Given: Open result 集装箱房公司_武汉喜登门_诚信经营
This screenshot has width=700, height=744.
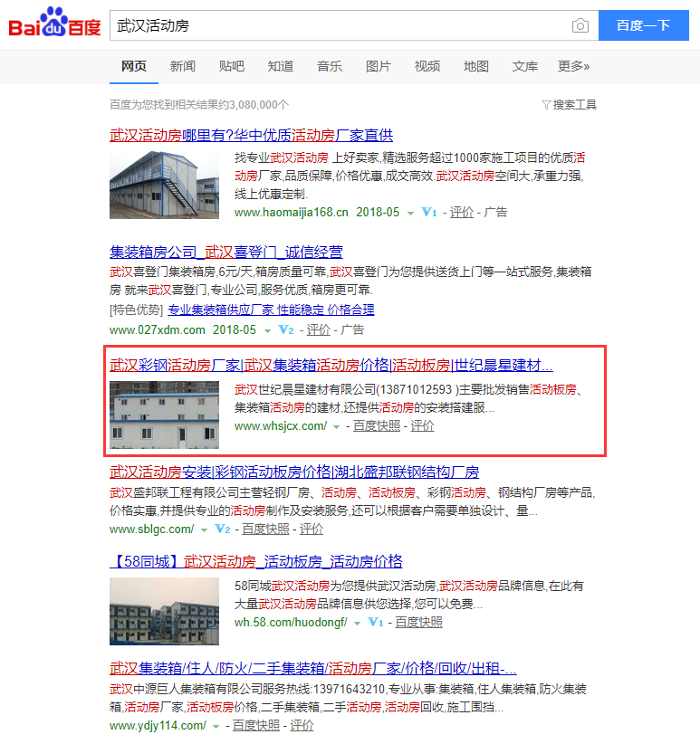Looking at the screenshot, I should pos(225,252).
